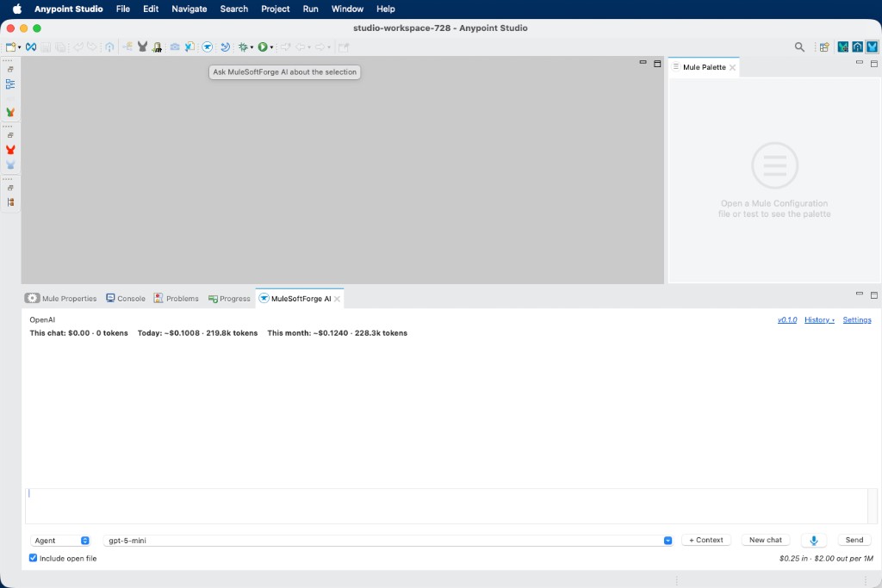Click the blue house toolbar icon
The image size is (882, 588).
(109, 47)
